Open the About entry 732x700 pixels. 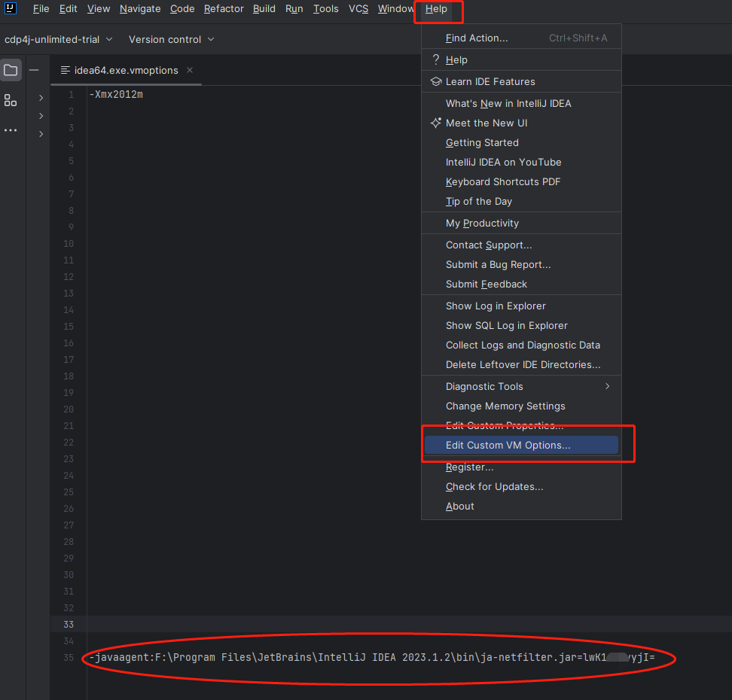point(521,507)
